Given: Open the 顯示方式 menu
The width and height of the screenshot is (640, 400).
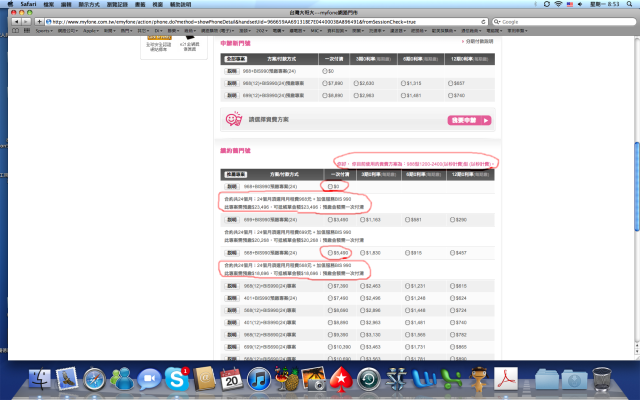Looking at the screenshot, I should 89,4.
